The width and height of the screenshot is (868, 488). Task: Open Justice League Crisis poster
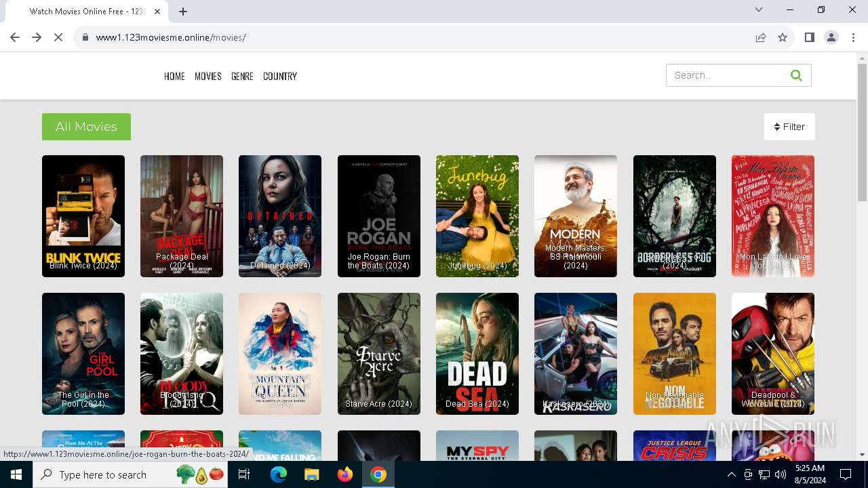(675, 445)
